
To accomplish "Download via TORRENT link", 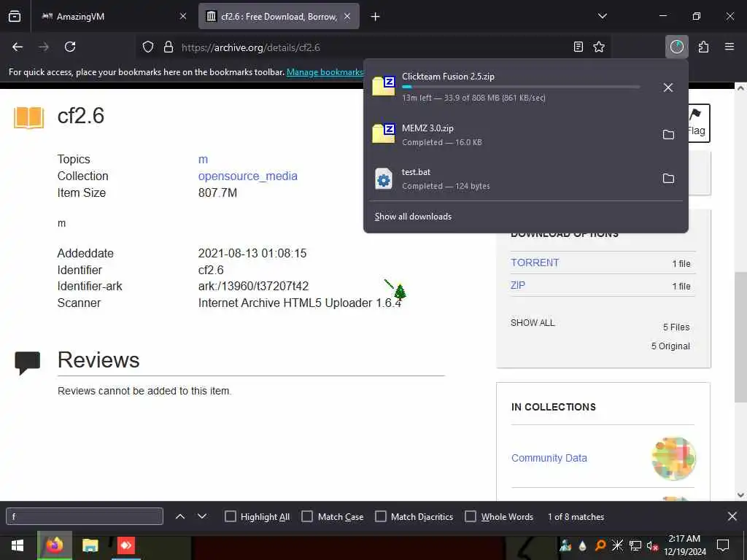I will pos(535,262).
